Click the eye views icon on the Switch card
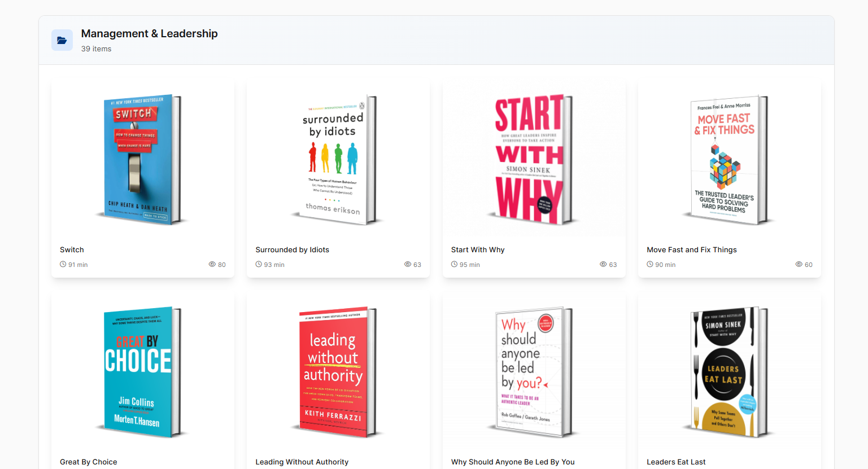This screenshot has height=469, width=868. (x=212, y=264)
